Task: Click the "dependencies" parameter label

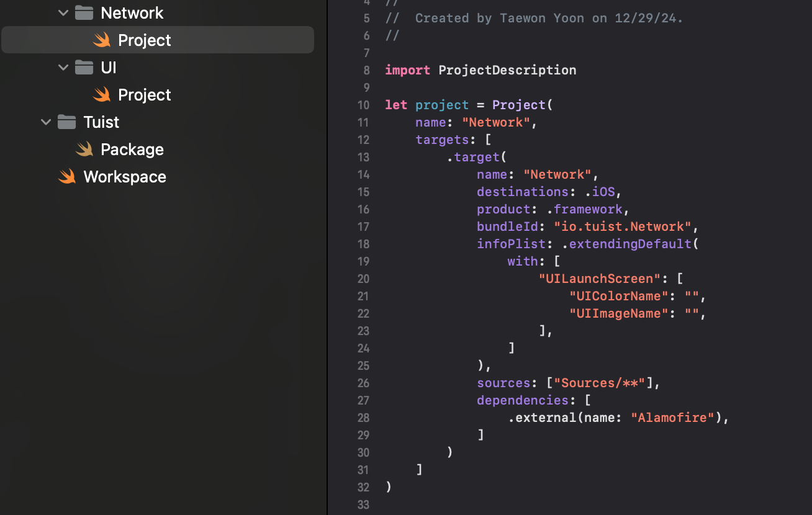Action: coord(523,400)
